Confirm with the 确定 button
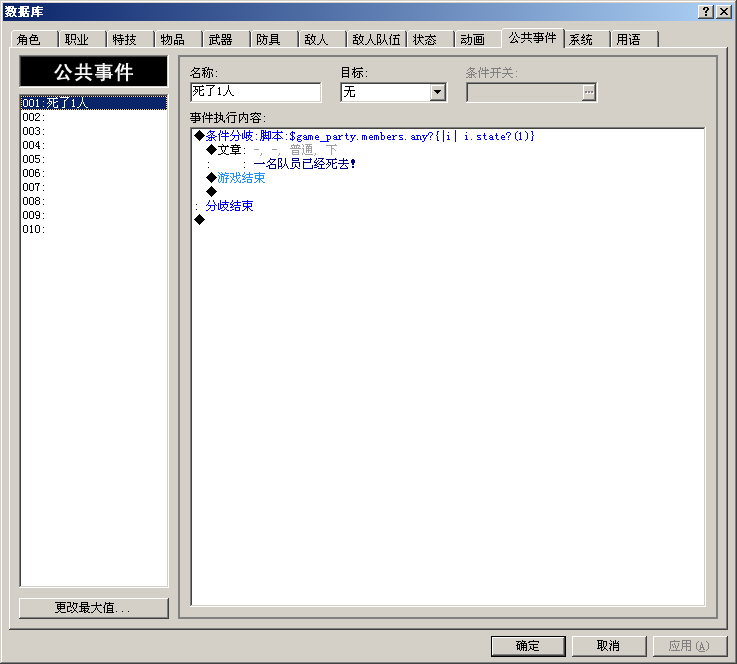This screenshot has width=737, height=664. coord(528,646)
